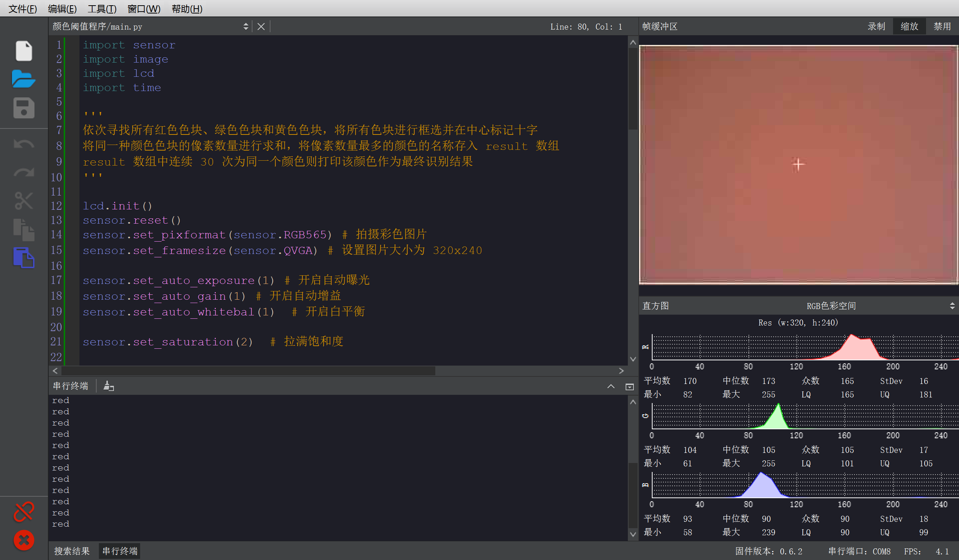959x560 pixels.
Task: Click line number 12 in the gutter
Action: 56,206
